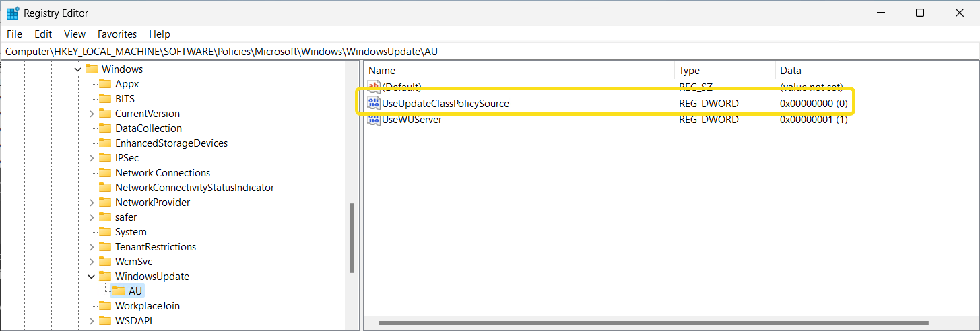Image resolution: width=980 pixels, height=331 pixels.
Task: Select the WcmSvc folder icon
Action: click(x=105, y=262)
